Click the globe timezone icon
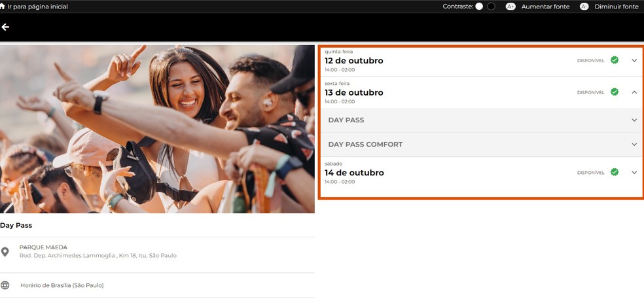Viewport: 644px width, 301px height. click(5, 285)
